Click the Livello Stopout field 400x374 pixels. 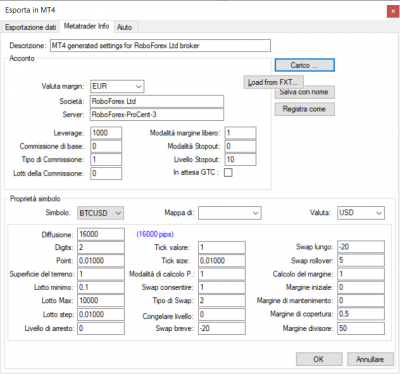click(240, 160)
